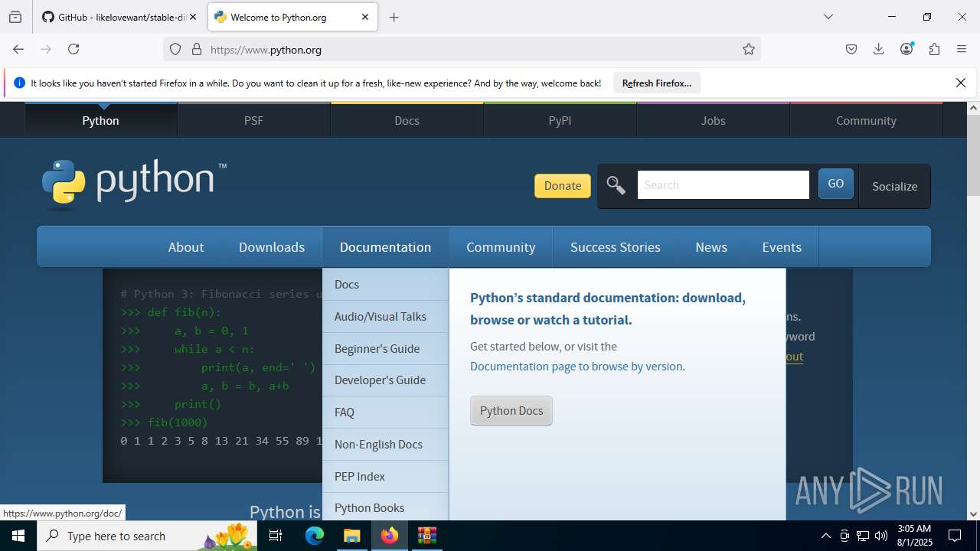The height and width of the screenshot is (551, 980).
Task: Open Task View in the taskbar
Action: (x=276, y=536)
